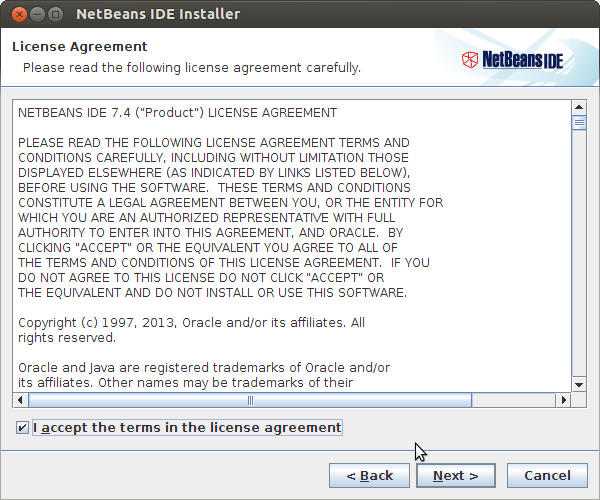
Task: Click the license text scroll-down arrow
Action: point(579,384)
